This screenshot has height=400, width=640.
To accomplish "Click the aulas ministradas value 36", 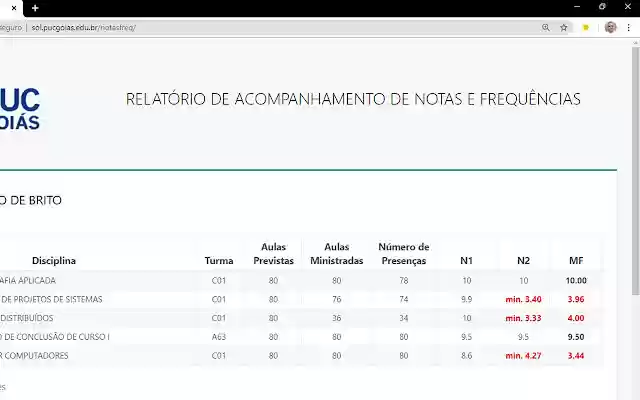I will click(337, 318).
